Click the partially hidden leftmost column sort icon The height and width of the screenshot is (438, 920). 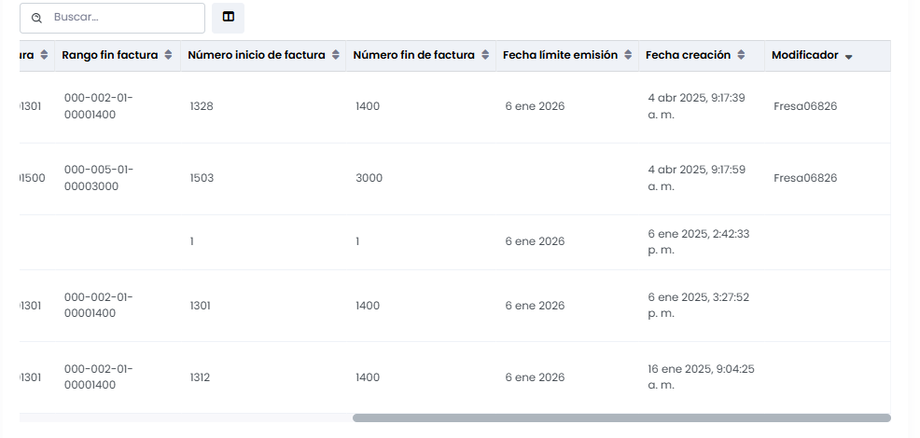(44, 56)
